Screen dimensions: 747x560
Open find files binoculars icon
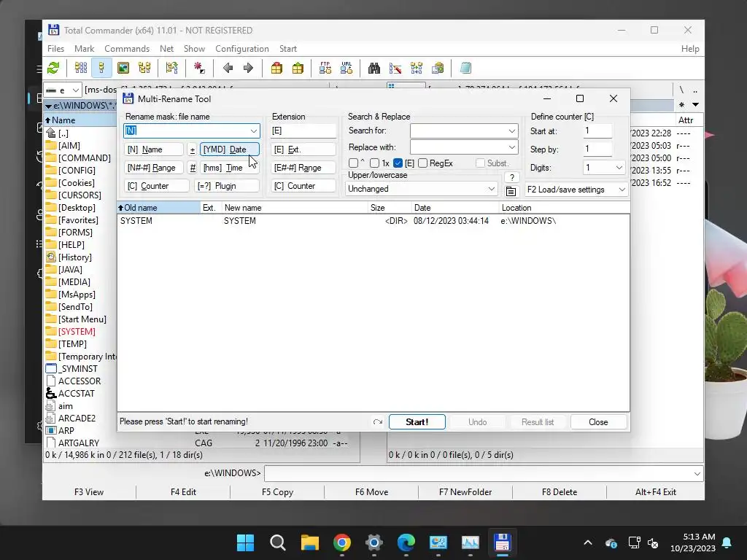[x=374, y=68]
